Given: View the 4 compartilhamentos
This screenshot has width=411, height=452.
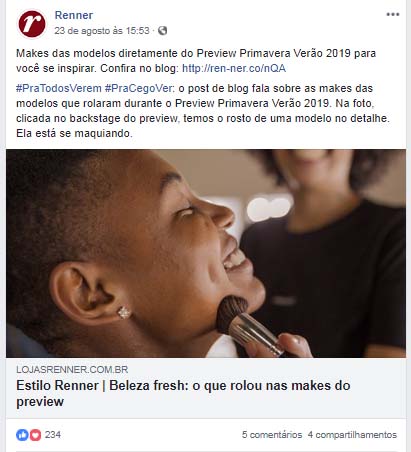Looking at the screenshot, I should pos(352,435).
